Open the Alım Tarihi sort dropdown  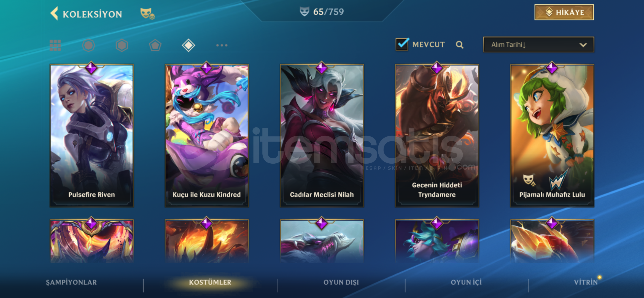tap(538, 45)
